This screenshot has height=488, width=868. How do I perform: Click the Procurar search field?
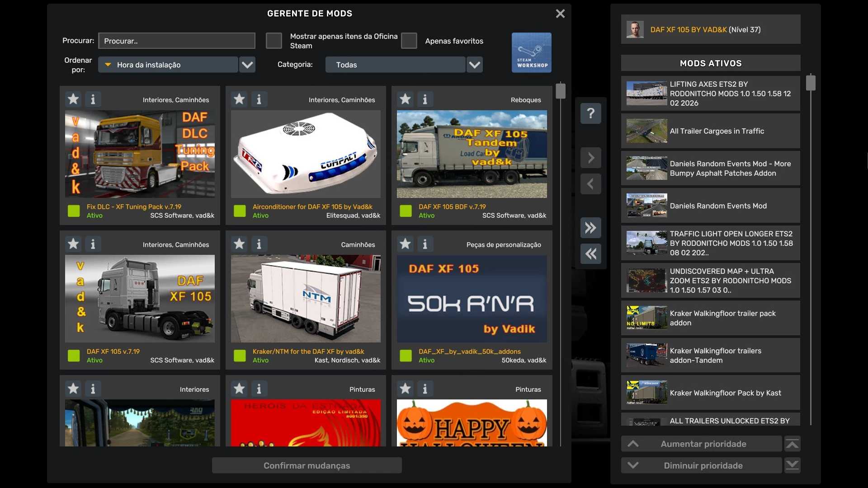pyautogui.click(x=176, y=41)
